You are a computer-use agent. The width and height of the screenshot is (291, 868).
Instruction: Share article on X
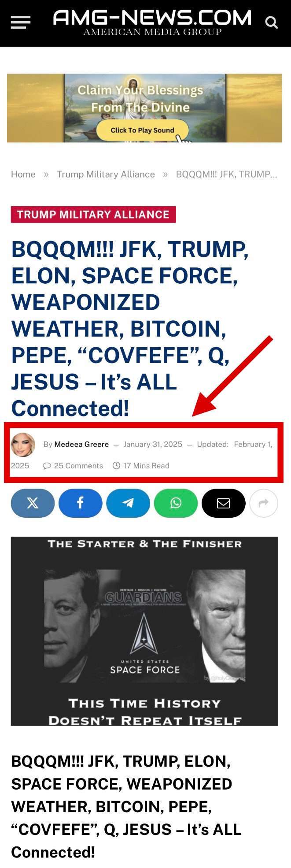pos(33,503)
